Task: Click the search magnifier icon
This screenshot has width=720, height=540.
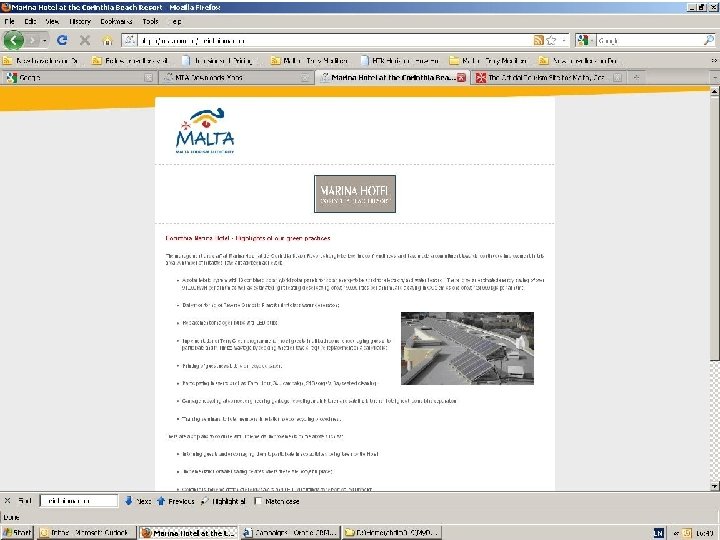Action: 709,40
